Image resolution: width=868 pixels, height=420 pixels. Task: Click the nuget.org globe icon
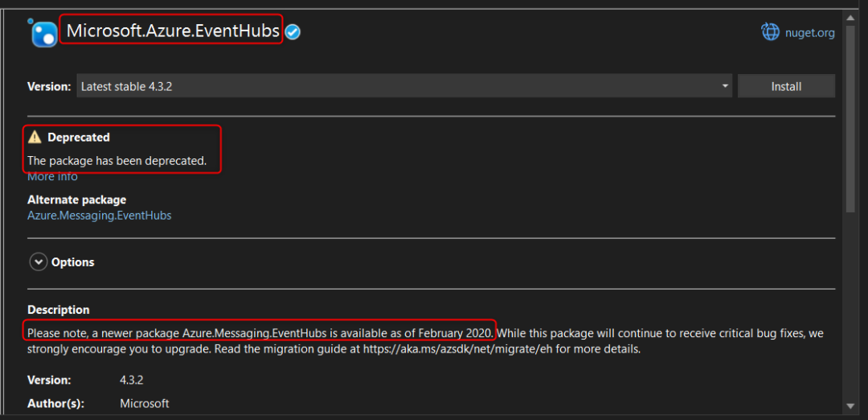pos(770,32)
